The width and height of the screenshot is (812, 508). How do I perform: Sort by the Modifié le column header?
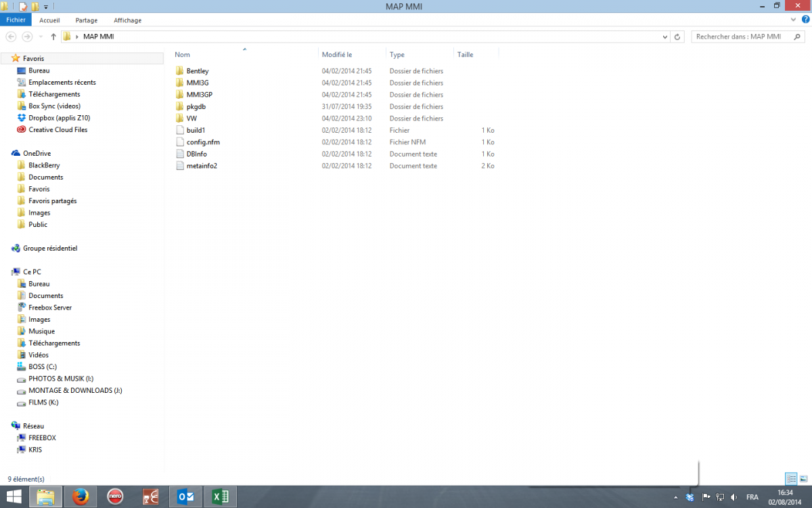coord(337,55)
